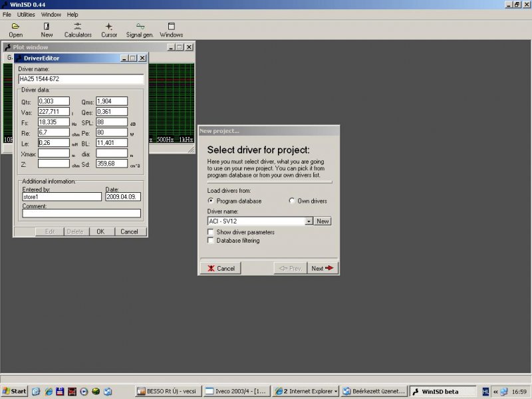Viewport: 532px width, 399px height.
Task: Launch the Signal gen. tool
Action: [140, 30]
